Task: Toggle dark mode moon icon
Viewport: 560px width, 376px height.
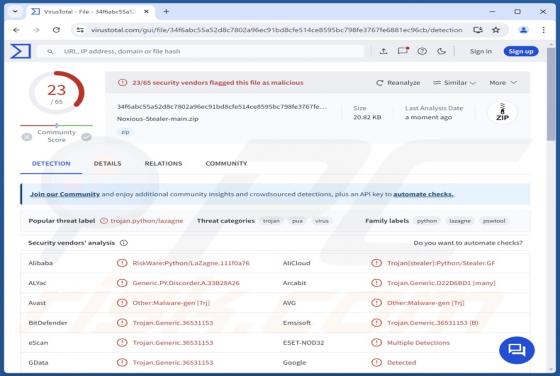Action: tap(441, 51)
